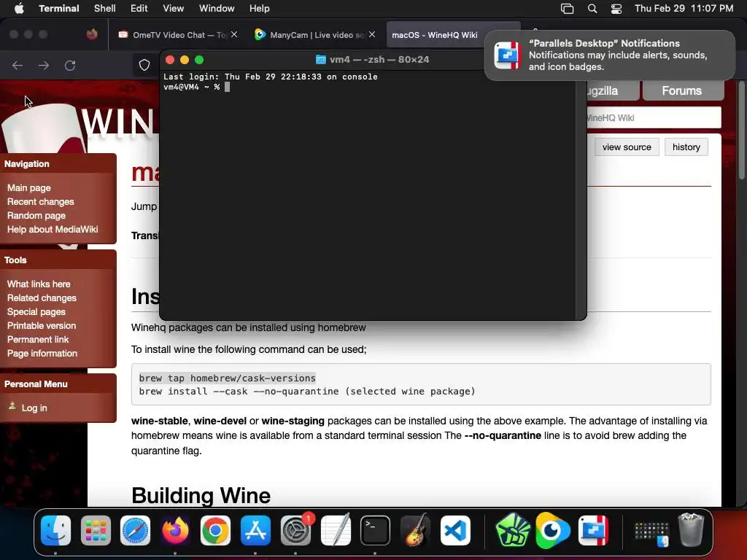Open Spotlight search in the menu bar
The width and height of the screenshot is (747, 560).
[592, 9]
